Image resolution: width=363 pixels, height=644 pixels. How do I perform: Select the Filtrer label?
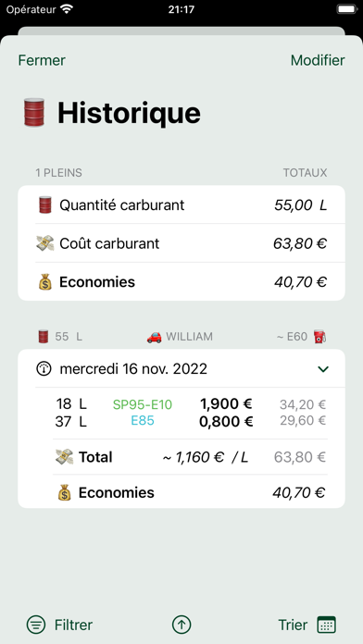[73, 625]
